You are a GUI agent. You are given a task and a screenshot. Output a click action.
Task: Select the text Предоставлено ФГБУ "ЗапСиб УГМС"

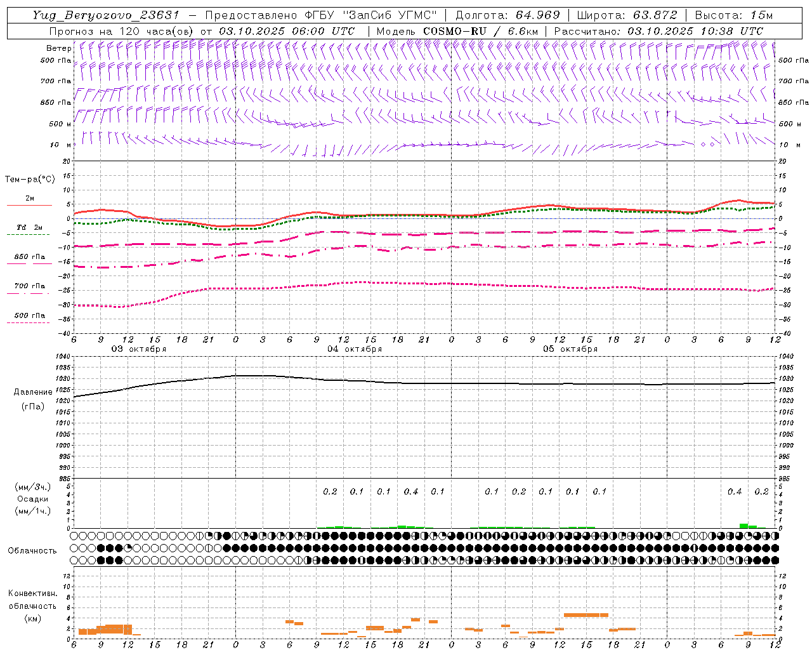click(322, 15)
